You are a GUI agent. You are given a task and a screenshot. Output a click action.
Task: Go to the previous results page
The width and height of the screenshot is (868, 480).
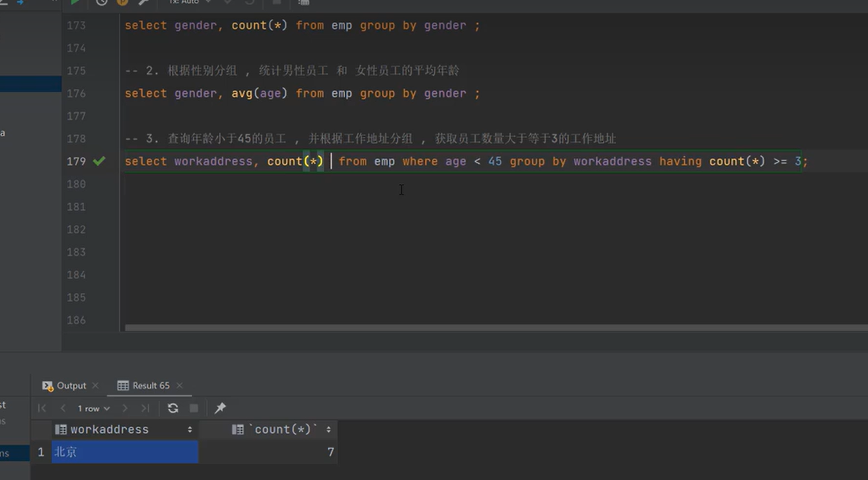coord(63,408)
